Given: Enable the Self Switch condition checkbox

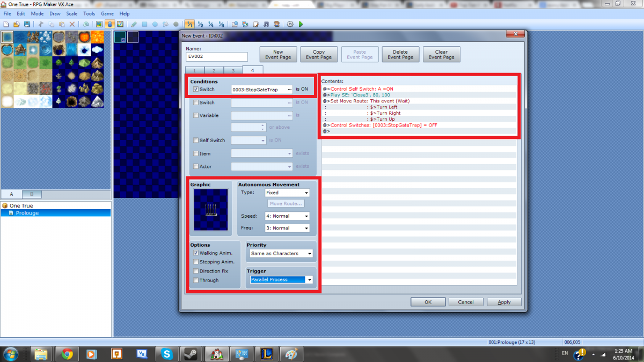Looking at the screenshot, I should [196, 140].
